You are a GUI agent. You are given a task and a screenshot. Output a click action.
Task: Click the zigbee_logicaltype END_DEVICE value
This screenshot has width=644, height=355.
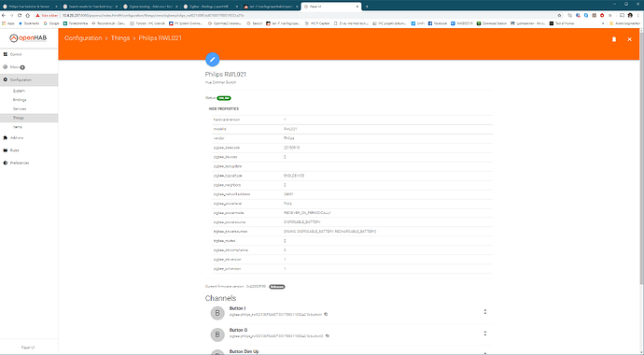(294, 176)
